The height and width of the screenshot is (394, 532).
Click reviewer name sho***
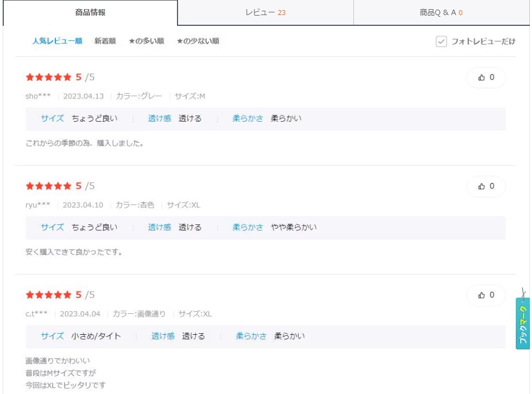[39, 96]
